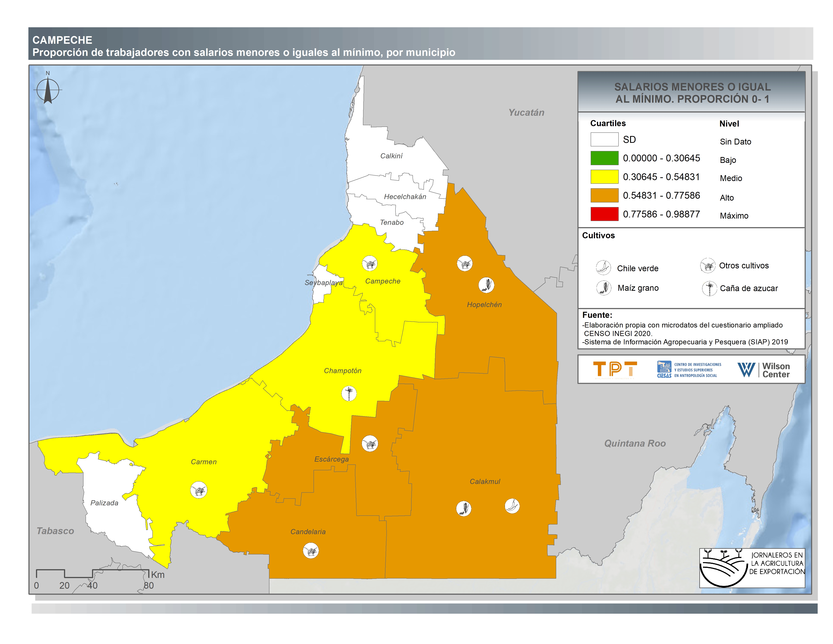Screen dimensions: 833x644
Task: Click the north arrow compass icon
Action: (48, 90)
